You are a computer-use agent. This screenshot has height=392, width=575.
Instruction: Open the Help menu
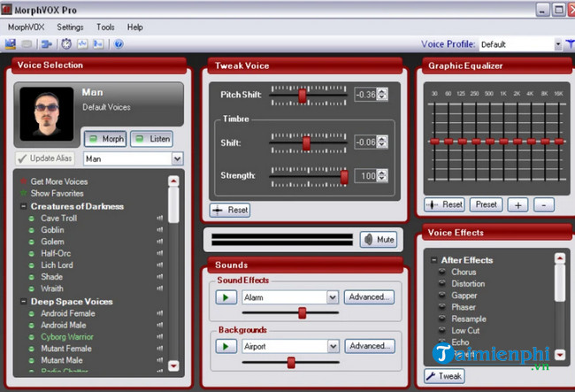click(x=135, y=27)
